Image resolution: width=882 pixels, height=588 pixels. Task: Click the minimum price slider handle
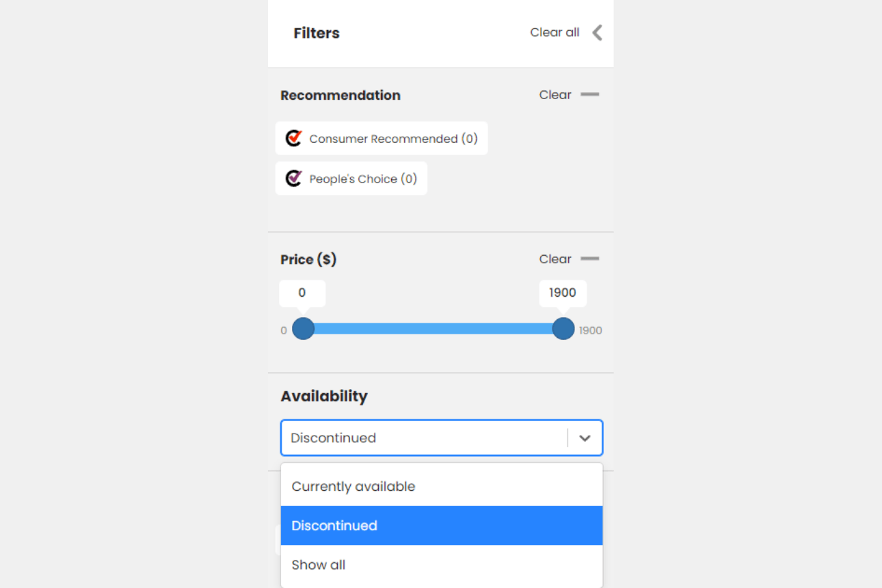pyautogui.click(x=303, y=329)
